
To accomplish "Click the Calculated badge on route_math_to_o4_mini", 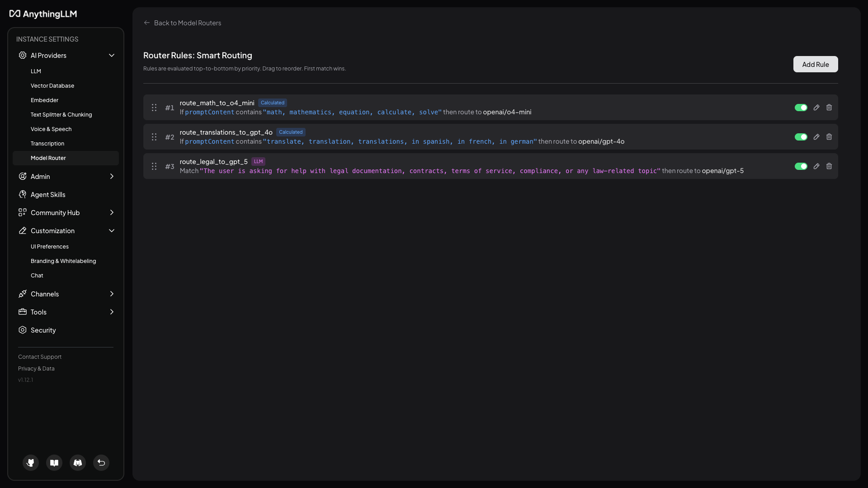I will [273, 103].
